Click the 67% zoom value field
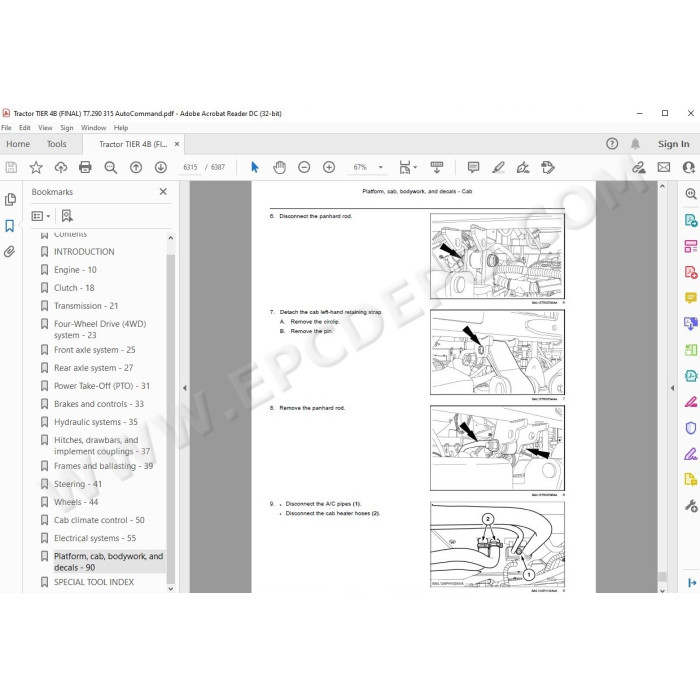The width and height of the screenshot is (700, 700). click(x=360, y=167)
